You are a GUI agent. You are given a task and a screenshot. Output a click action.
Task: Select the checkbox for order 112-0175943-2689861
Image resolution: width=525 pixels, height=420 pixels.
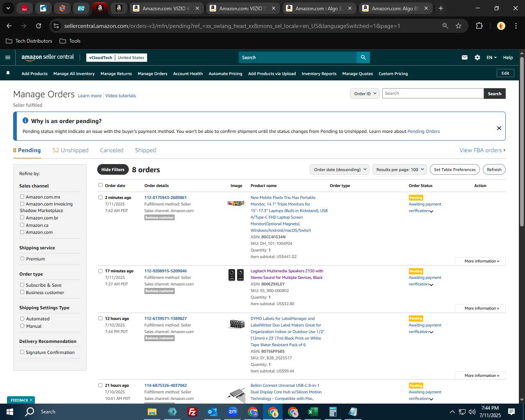coord(100,197)
